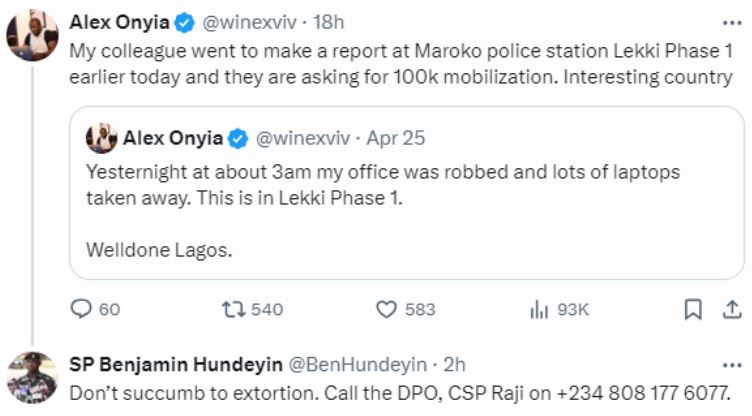
Task: Click the small avatar in quoted tweet
Action: click(102, 137)
